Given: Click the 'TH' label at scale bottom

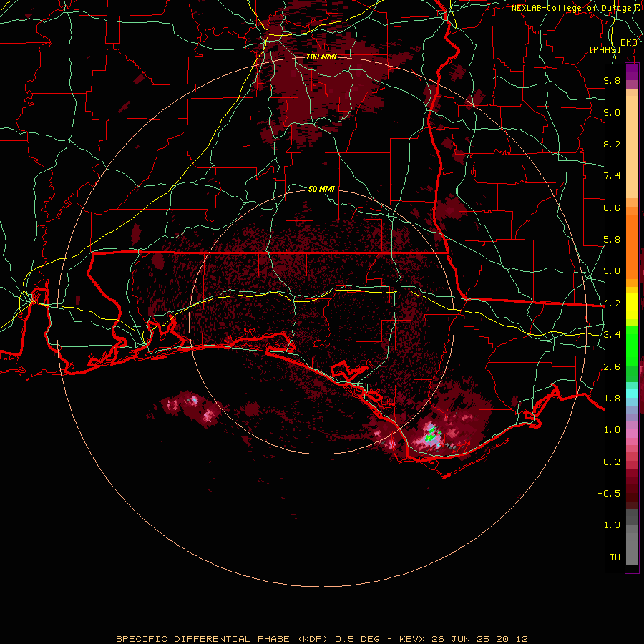Looking at the screenshot, I should pos(615,557).
